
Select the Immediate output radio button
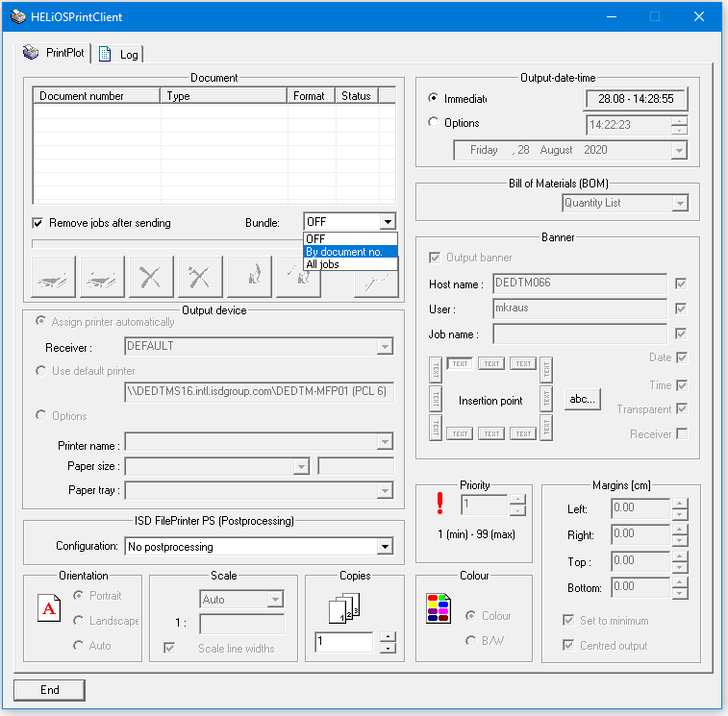click(x=434, y=98)
